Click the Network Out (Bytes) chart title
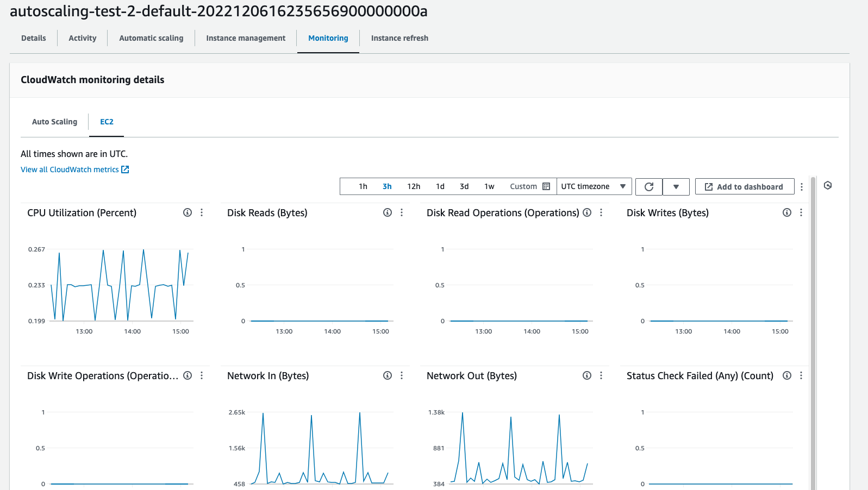The height and width of the screenshot is (490, 868). [x=472, y=376]
